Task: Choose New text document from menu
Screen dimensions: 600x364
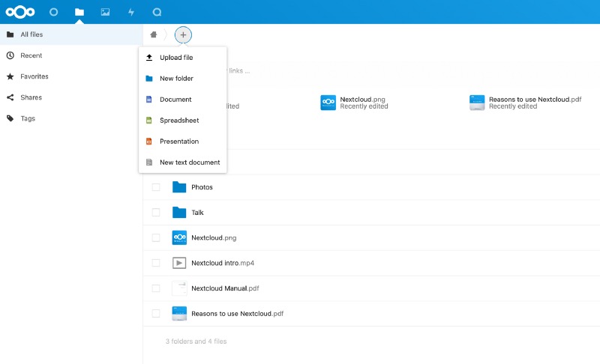Action: coord(182,163)
